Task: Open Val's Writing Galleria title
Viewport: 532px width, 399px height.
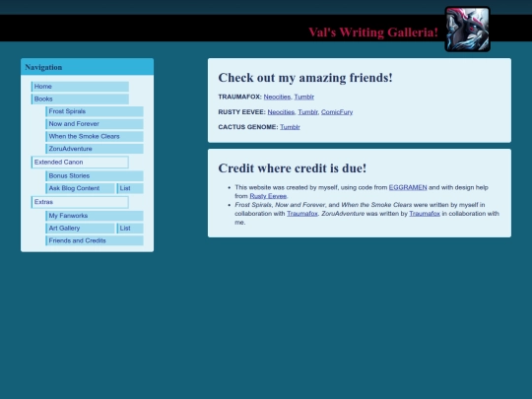Action: point(373,33)
